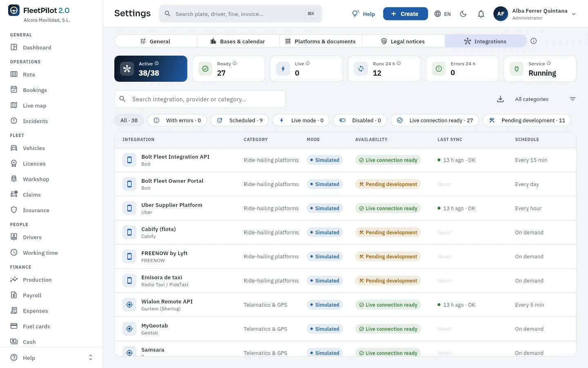
Task: Open Dashboard in sidebar
Action: coord(51,47)
